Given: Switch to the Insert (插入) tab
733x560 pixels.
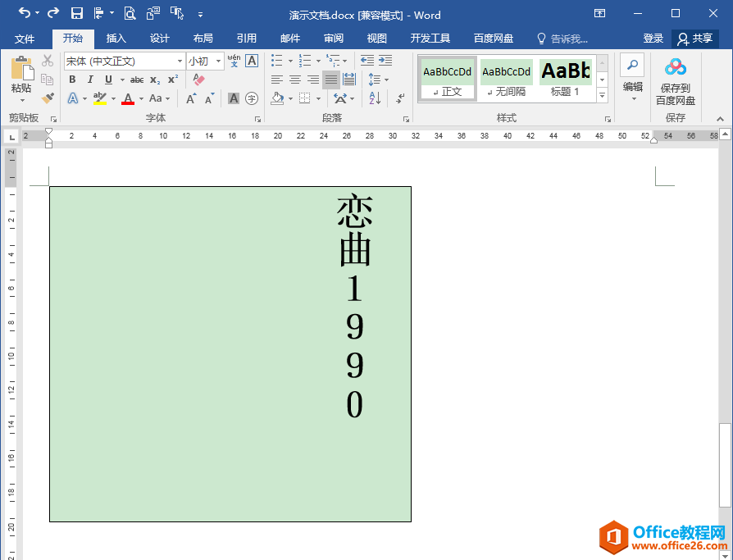Looking at the screenshot, I should point(116,39).
